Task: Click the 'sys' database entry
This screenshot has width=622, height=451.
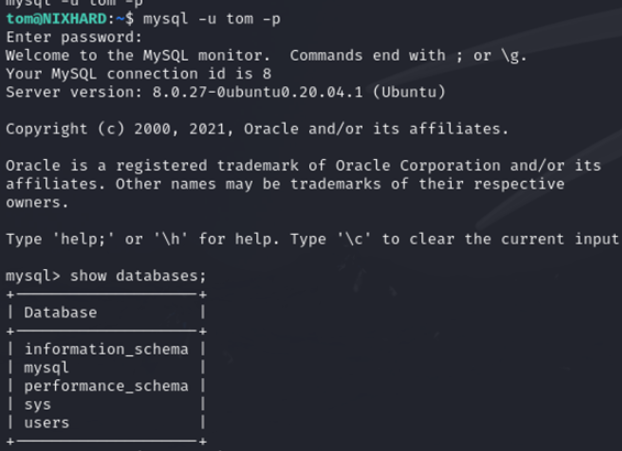Action: point(38,405)
